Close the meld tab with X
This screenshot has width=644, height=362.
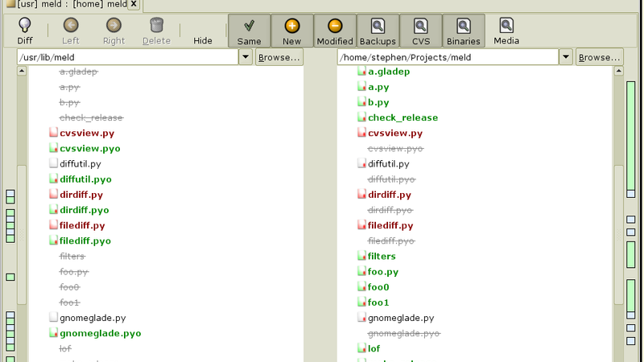133,5
